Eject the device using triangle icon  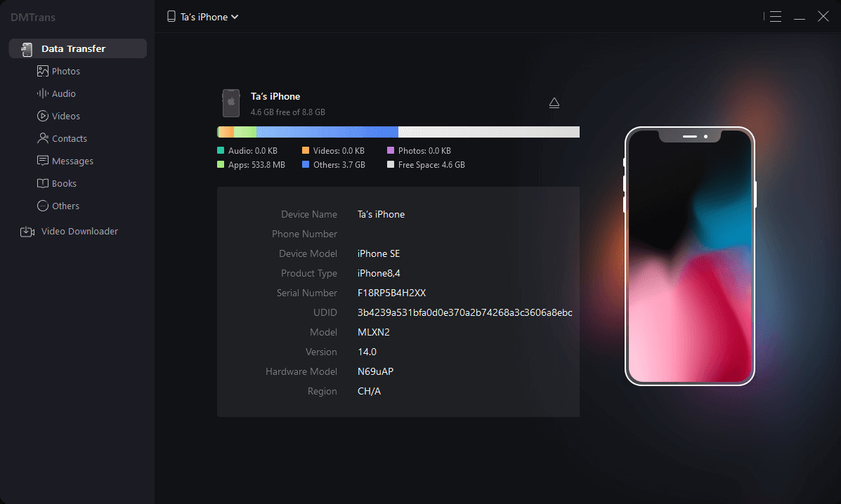tap(554, 102)
